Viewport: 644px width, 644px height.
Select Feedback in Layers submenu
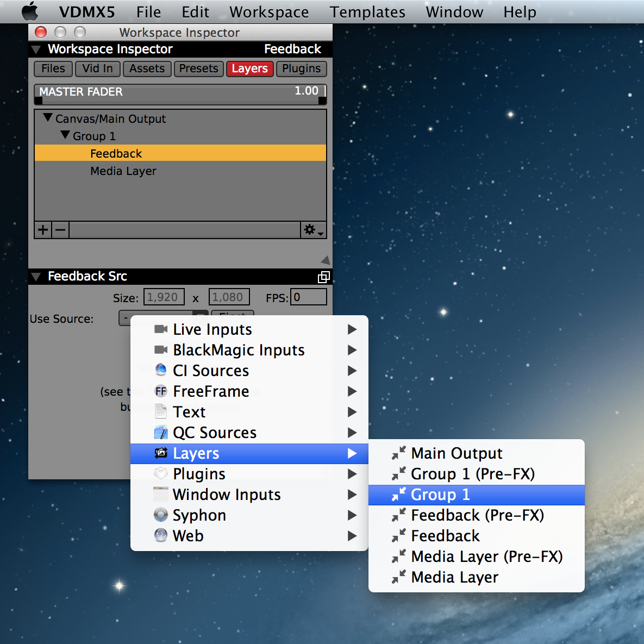[477, 536]
